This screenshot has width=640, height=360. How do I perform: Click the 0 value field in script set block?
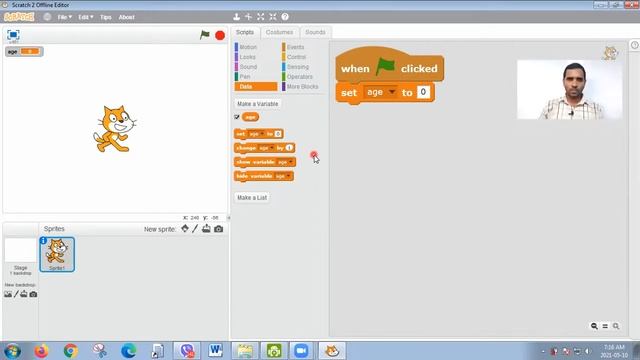click(423, 92)
